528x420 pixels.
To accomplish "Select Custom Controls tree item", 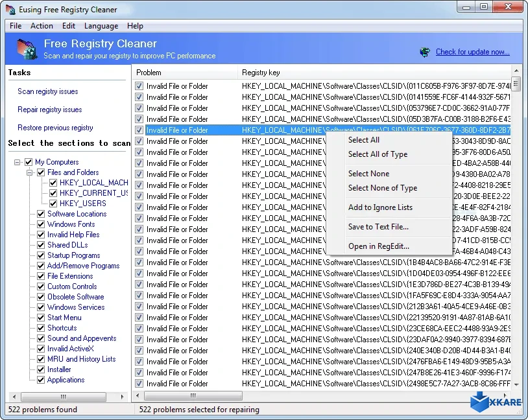I will point(72,286).
